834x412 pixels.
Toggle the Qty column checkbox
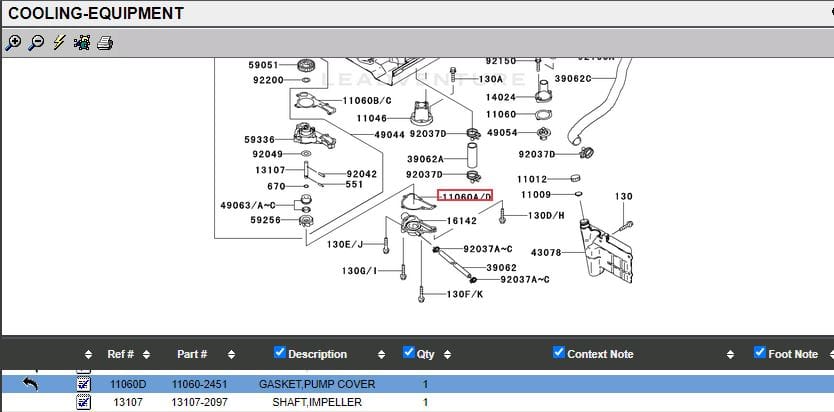pyautogui.click(x=409, y=353)
